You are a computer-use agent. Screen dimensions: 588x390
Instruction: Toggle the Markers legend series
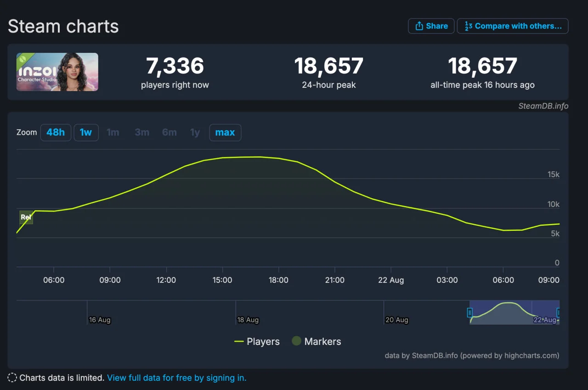[x=317, y=341]
